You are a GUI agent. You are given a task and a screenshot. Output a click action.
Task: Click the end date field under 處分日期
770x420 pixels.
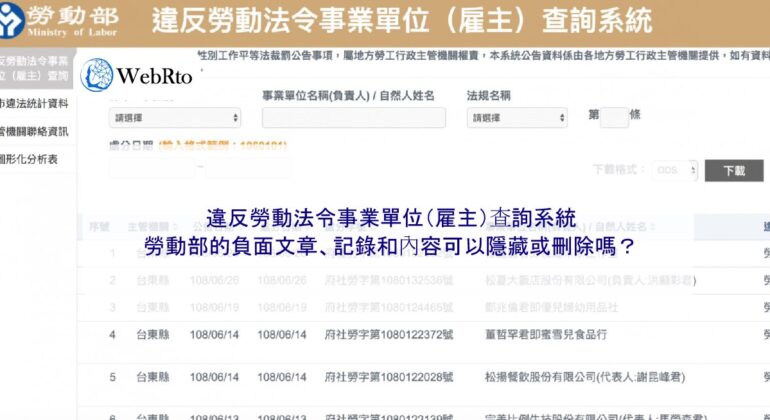(x=249, y=168)
